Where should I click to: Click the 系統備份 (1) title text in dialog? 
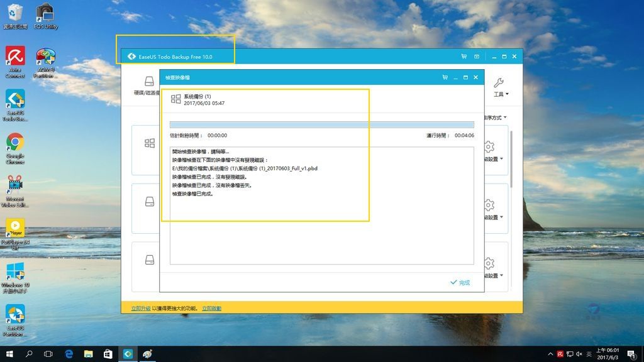pyautogui.click(x=197, y=96)
